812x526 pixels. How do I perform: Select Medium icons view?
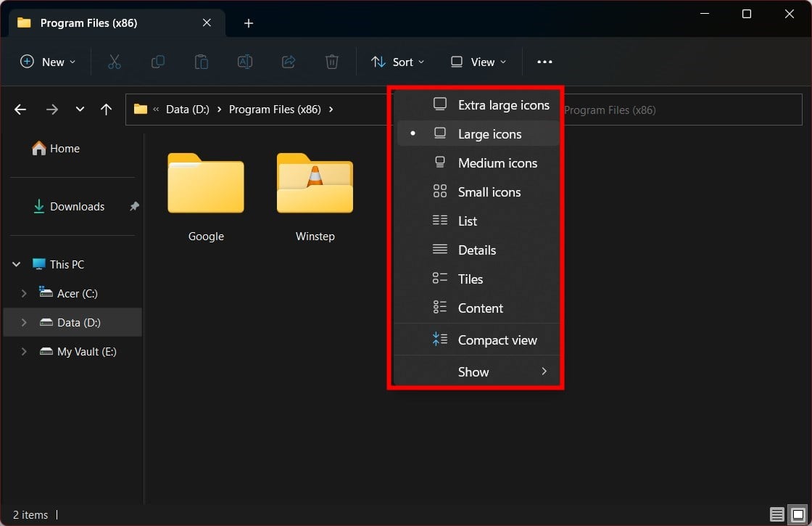(478, 163)
